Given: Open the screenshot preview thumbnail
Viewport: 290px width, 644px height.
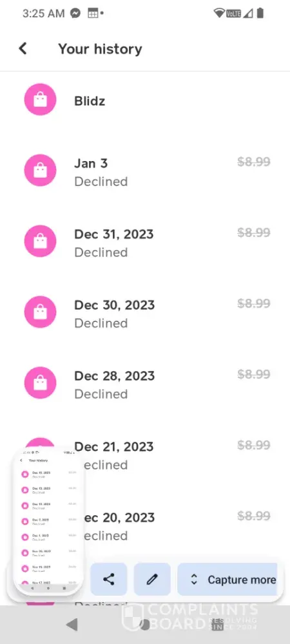Looking at the screenshot, I should click(48, 521).
